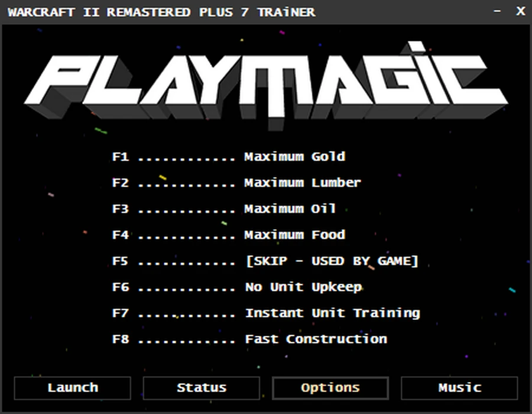This screenshot has width=532, height=414.
Task: Select the F7 Instant Unit Training entry
Action: pyautogui.click(x=266, y=313)
